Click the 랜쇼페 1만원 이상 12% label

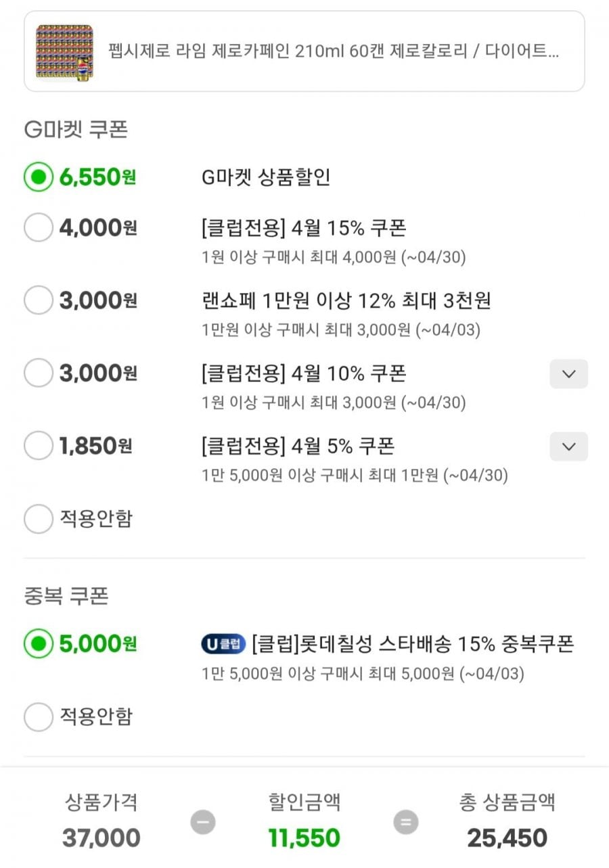pyautogui.click(x=346, y=300)
